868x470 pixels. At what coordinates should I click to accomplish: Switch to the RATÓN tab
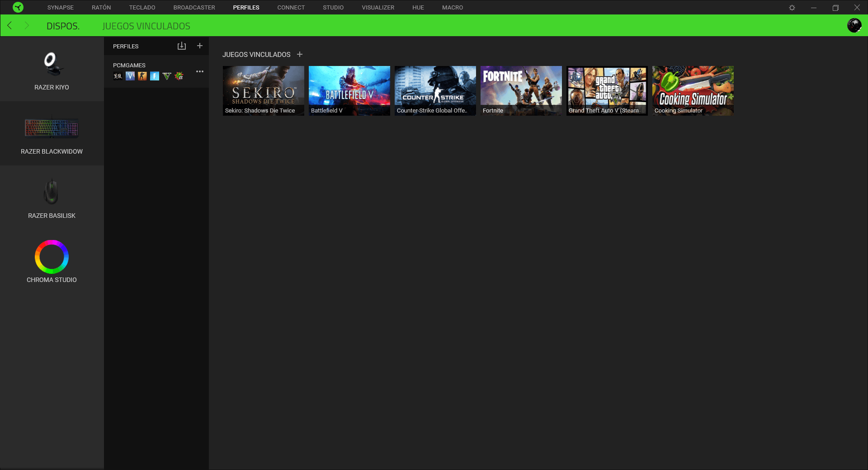click(x=101, y=8)
